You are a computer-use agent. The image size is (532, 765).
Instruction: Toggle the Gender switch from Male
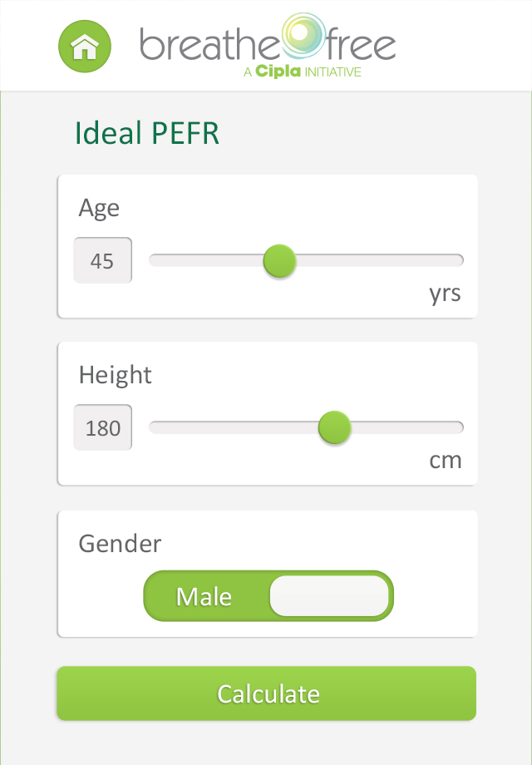coord(268,595)
